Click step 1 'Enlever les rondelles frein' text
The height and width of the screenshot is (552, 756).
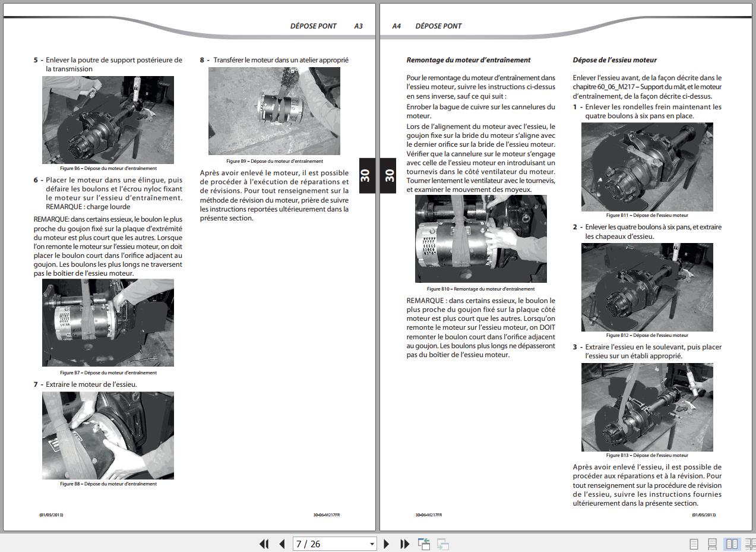[x=647, y=111]
